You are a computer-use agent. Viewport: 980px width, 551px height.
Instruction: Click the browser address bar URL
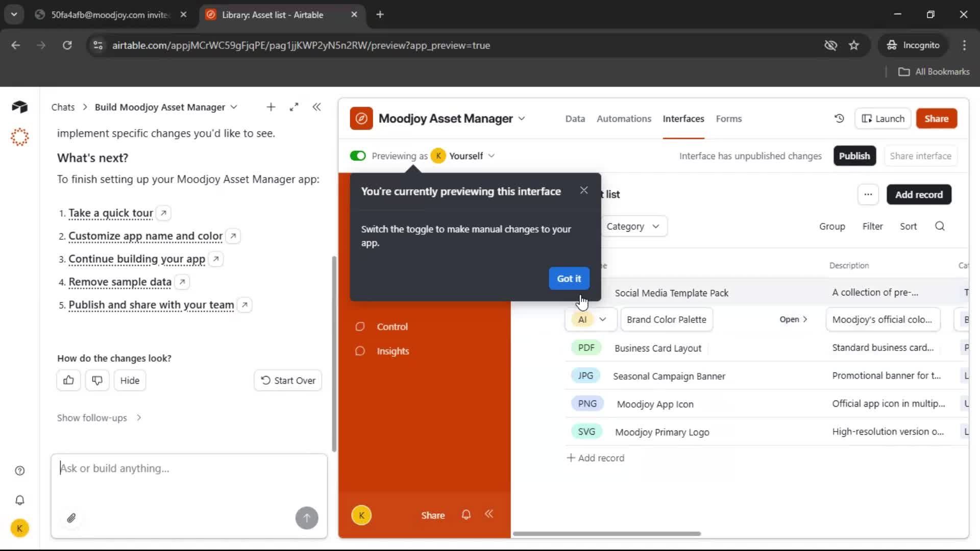pos(301,45)
